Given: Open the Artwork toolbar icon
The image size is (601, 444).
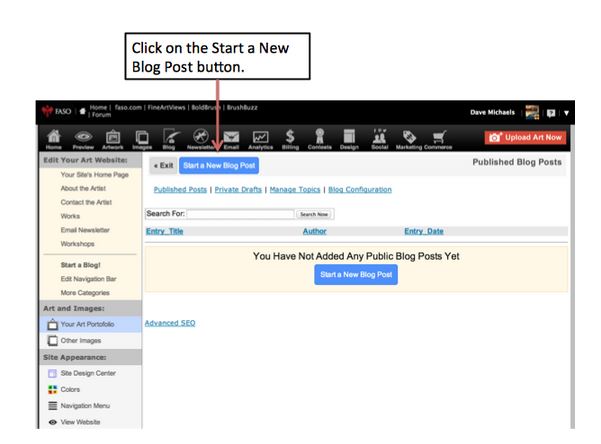Looking at the screenshot, I should click(x=113, y=139).
